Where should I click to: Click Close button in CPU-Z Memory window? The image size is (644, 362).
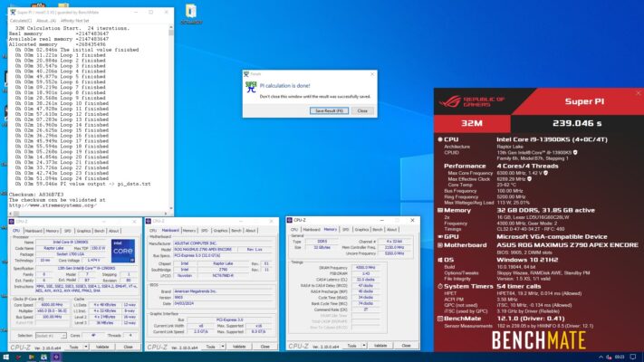click(x=406, y=346)
